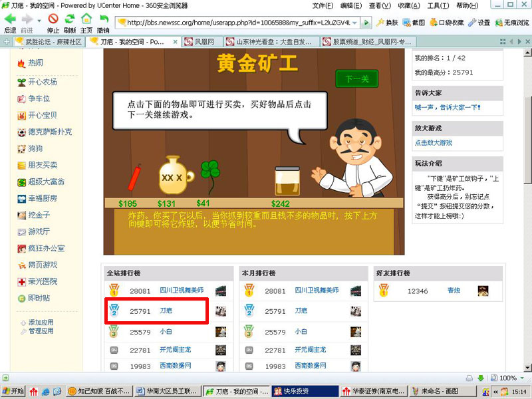Screen dimensions: 532x399
Task: Open 荣光医院 app in sidebar
Action: click(x=37, y=281)
